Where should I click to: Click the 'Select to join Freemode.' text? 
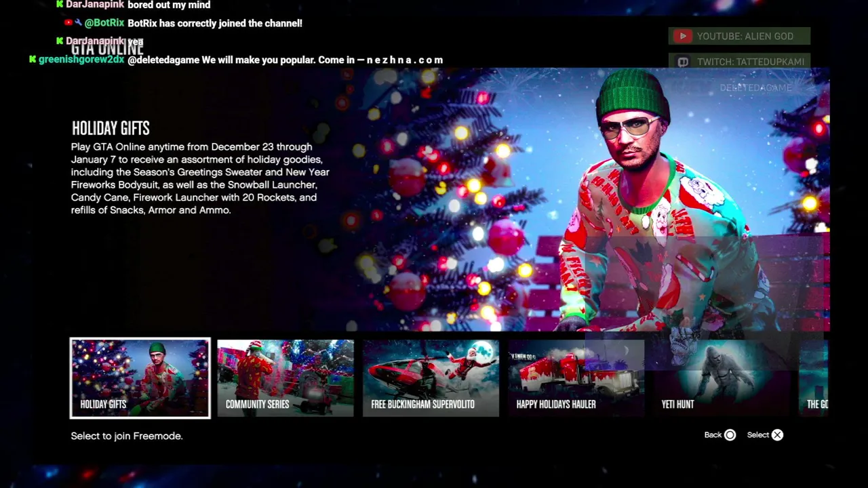click(x=127, y=436)
